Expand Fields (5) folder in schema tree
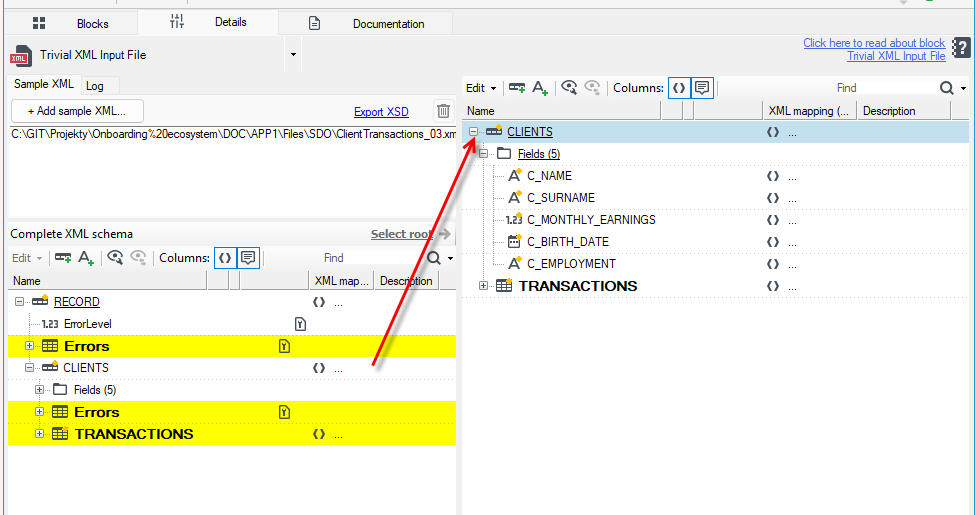 [39, 390]
